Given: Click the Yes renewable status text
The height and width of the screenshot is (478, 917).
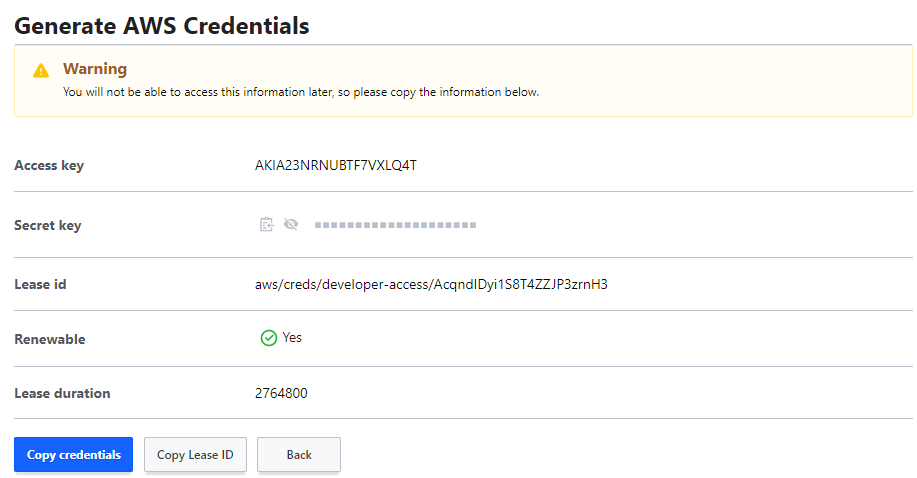Looking at the screenshot, I should pyautogui.click(x=292, y=338).
